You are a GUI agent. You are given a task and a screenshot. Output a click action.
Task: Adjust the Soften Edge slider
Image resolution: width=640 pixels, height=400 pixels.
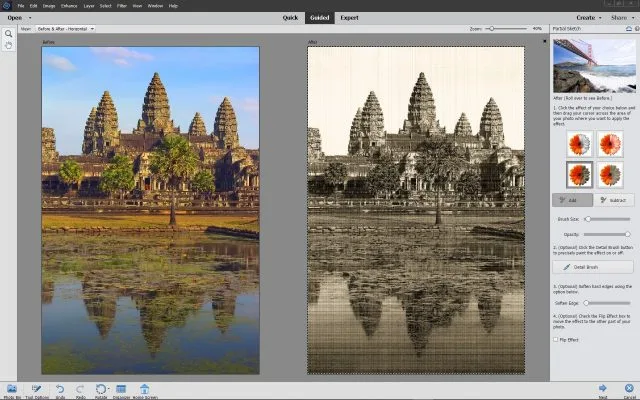pyautogui.click(x=607, y=303)
